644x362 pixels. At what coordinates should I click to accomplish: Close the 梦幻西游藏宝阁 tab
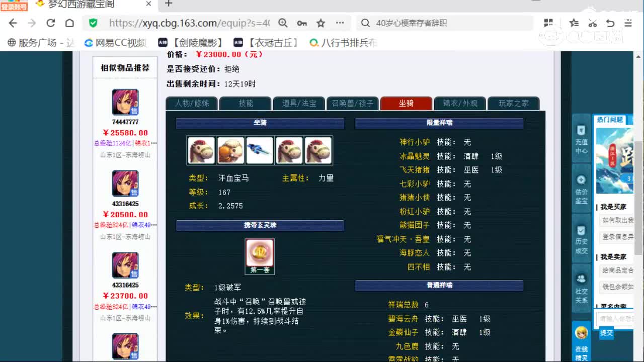(x=148, y=4)
